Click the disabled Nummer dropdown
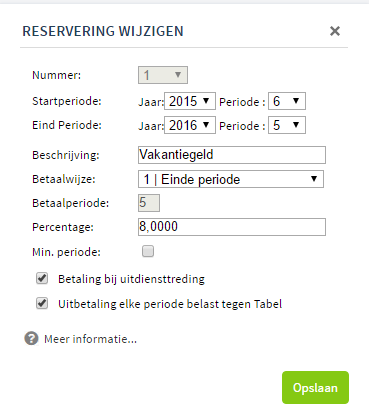The width and height of the screenshot is (369, 419). coord(163,75)
